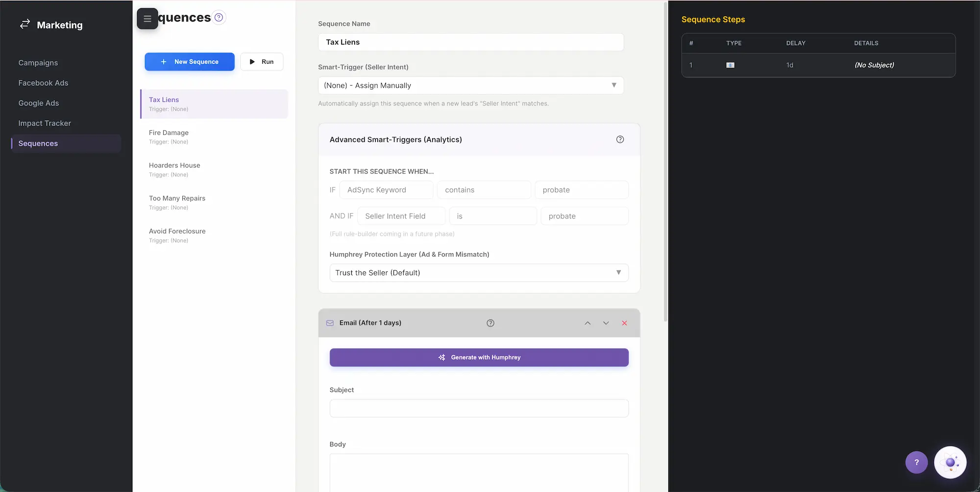Click the IF condition 'probate' value field
The height and width of the screenshot is (492, 980).
(582, 190)
